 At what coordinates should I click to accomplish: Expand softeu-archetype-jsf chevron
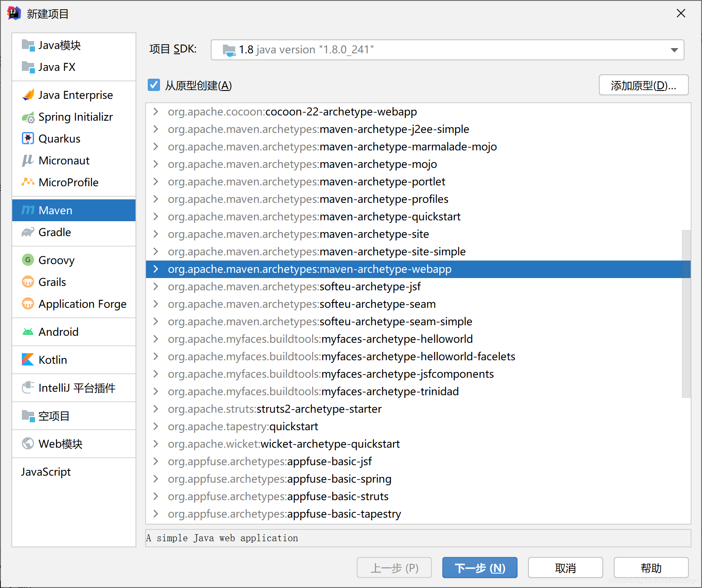(156, 286)
